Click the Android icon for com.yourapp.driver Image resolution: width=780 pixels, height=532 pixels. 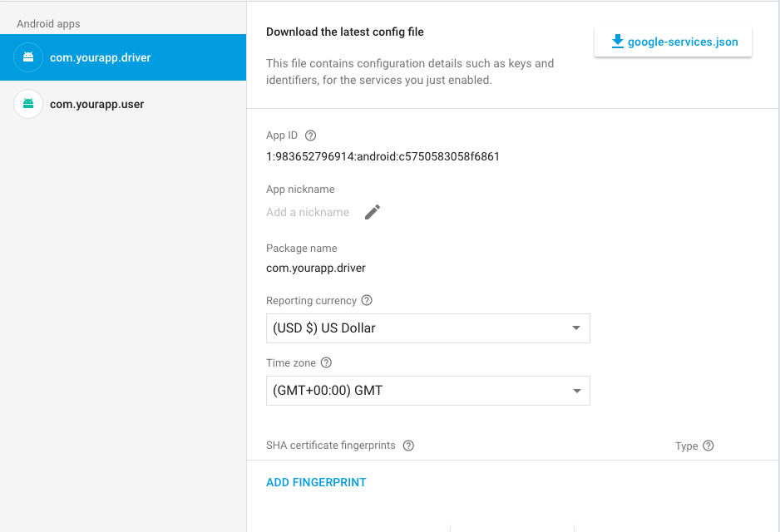[x=28, y=57]
